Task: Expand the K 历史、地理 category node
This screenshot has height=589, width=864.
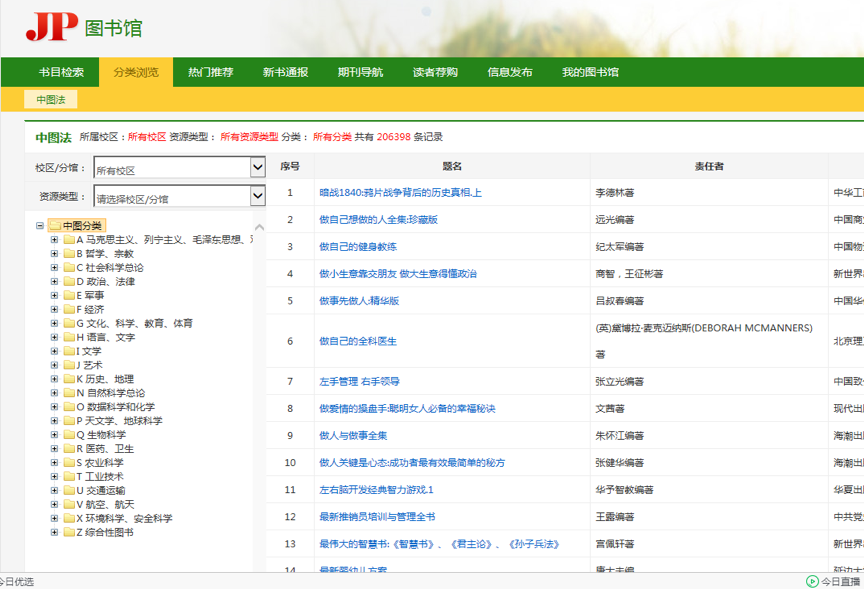Action: coord(55,380)
